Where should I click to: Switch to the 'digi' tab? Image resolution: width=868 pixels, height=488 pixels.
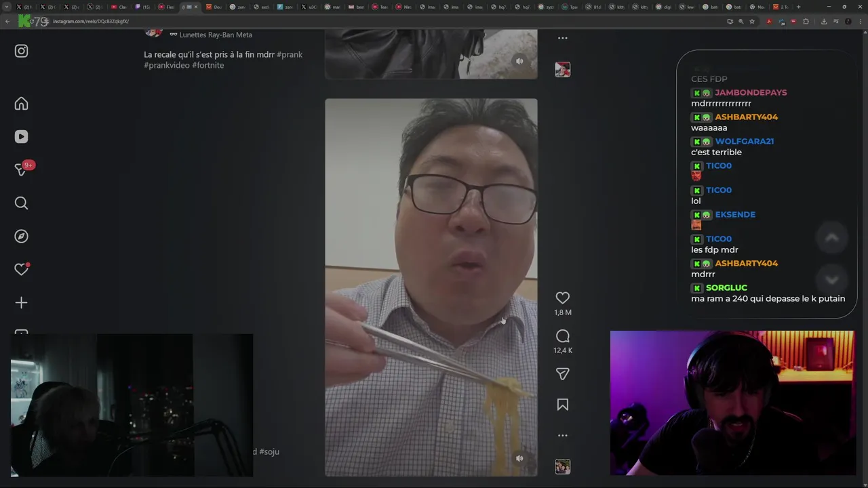pos(665,7)
